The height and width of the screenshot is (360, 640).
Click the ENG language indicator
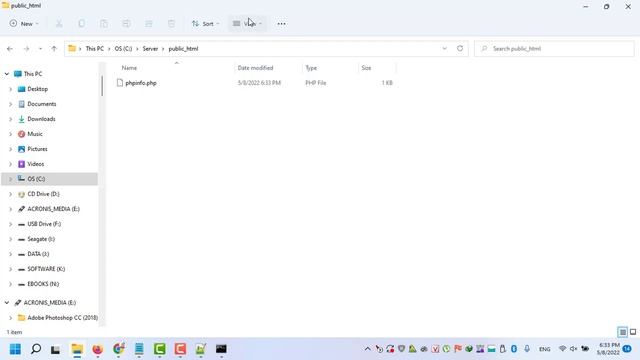544,349
